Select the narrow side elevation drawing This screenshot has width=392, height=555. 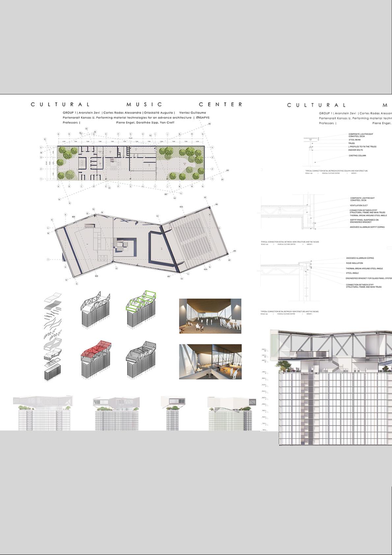point(174,413)
